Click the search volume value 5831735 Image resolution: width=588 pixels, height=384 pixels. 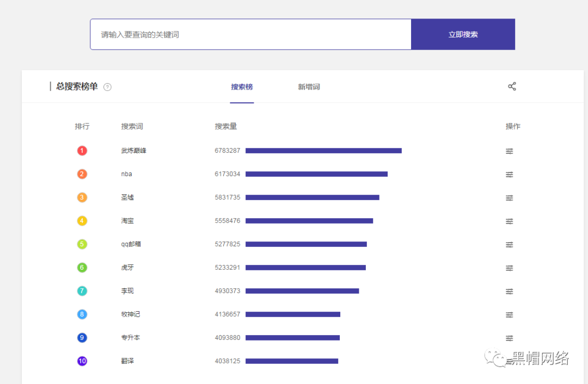[227, 197]
